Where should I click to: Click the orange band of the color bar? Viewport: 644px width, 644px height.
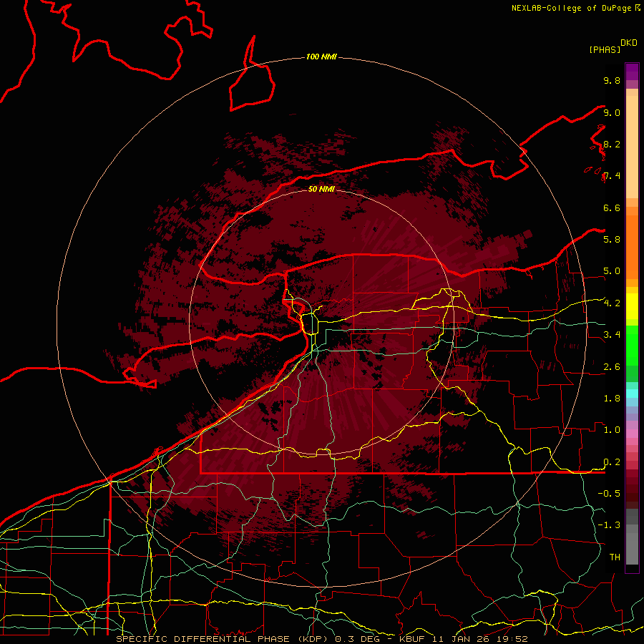pos(632,248)
